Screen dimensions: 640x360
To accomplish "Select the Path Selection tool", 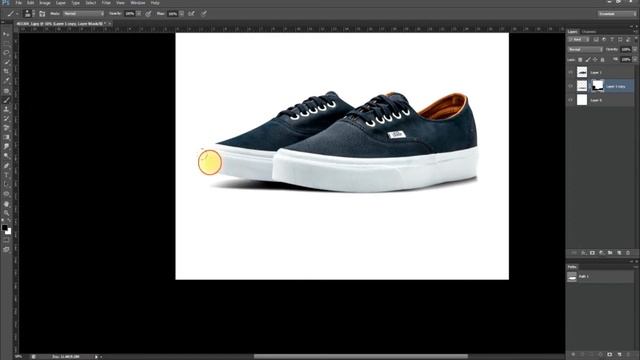I will (x=6, y=184).
